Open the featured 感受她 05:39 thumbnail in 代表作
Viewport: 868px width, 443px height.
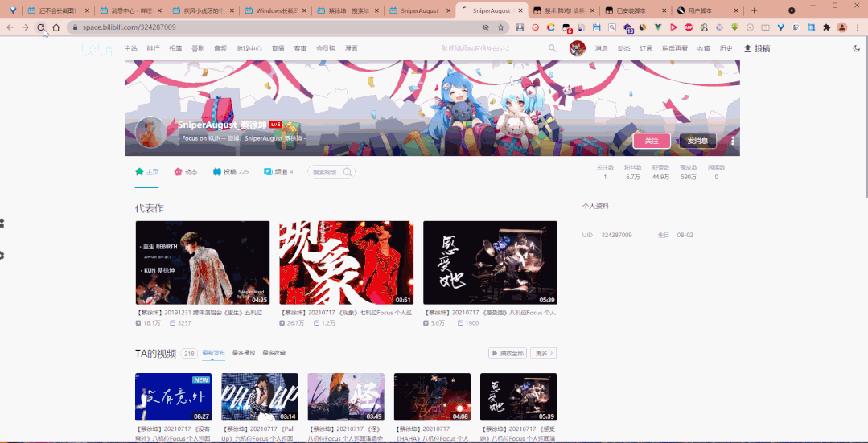[x=491, y=263]
